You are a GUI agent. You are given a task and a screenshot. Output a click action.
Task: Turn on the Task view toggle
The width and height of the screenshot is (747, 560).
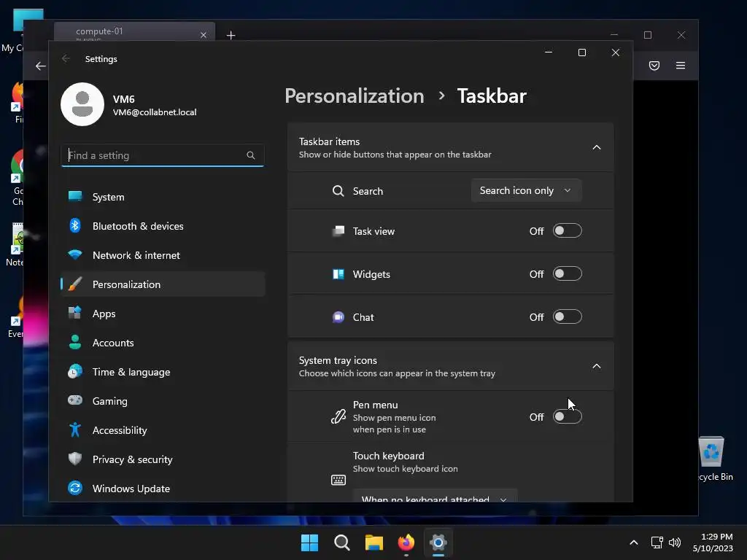pos(567,231)
